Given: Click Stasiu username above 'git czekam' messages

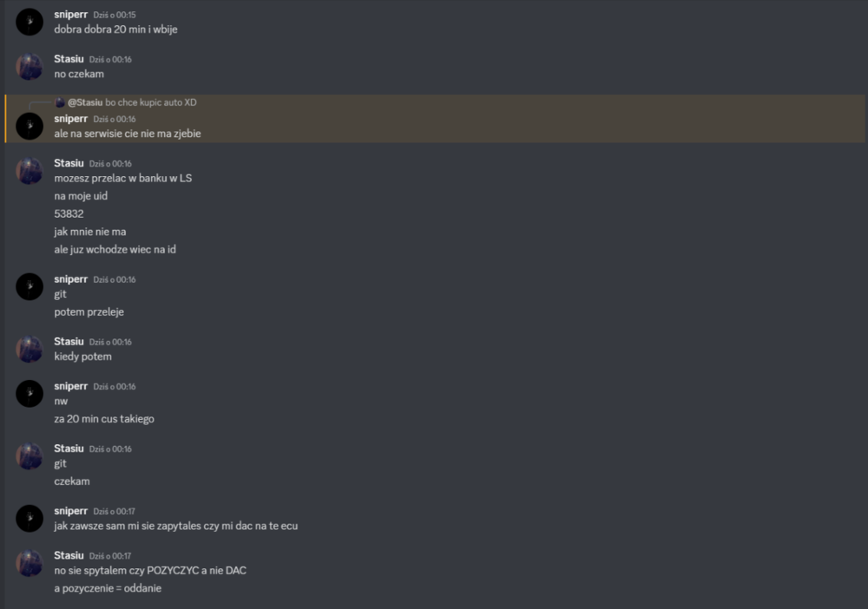Looking at the screenshot, I should coord(69,448).
